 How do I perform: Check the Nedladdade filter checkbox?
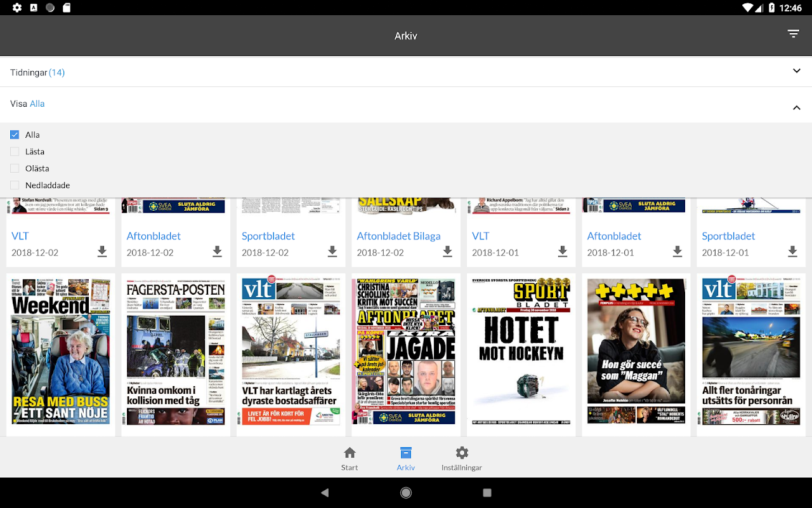tap(15, 185)
